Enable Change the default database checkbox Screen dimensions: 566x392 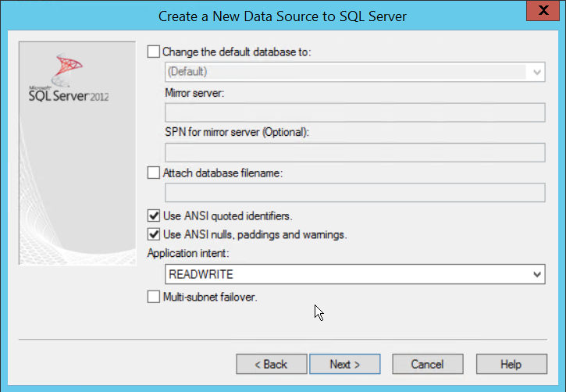pos(153,52)
